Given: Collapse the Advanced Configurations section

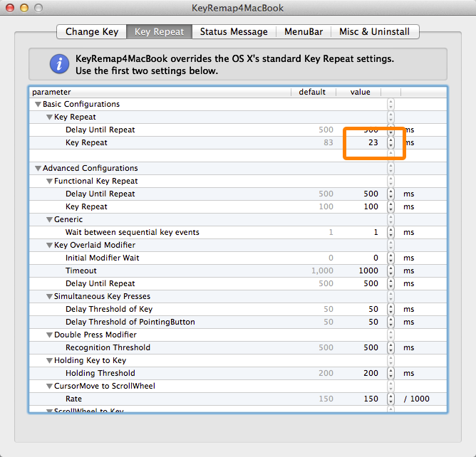Looking at the screenshot, I should click(38, 169).
